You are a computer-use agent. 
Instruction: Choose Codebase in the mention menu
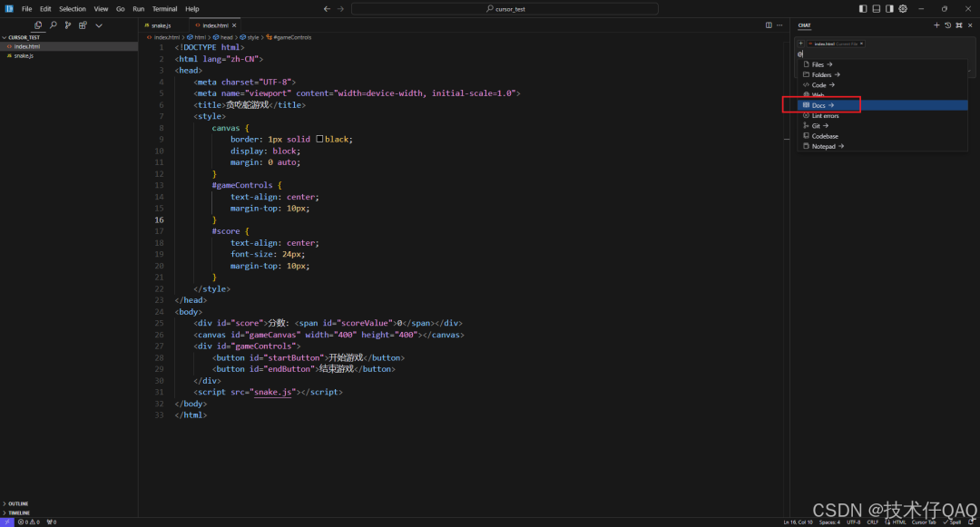pos(883,136)
